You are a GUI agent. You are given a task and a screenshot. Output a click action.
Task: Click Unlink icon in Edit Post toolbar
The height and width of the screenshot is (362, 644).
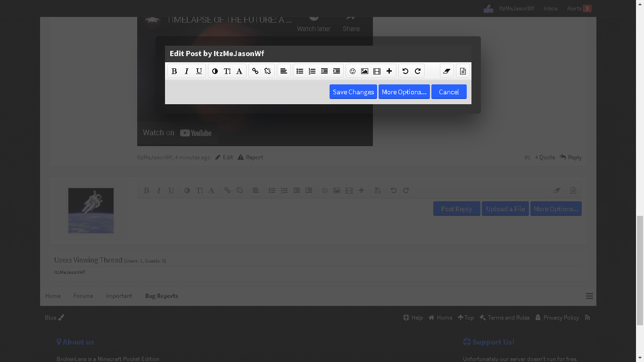click(x=268, y=71)
